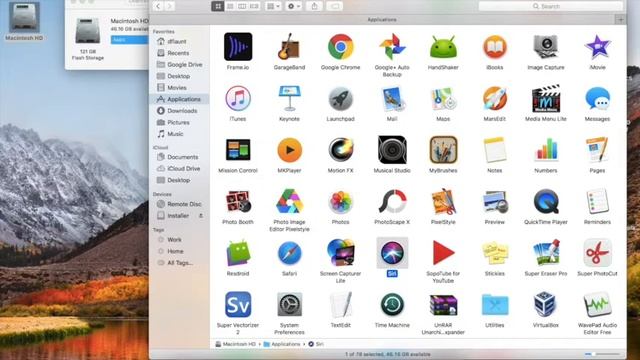Select the System Preferences gear icon
The height and width of the screenshot is (360, 640).
(x=289, y=305)
